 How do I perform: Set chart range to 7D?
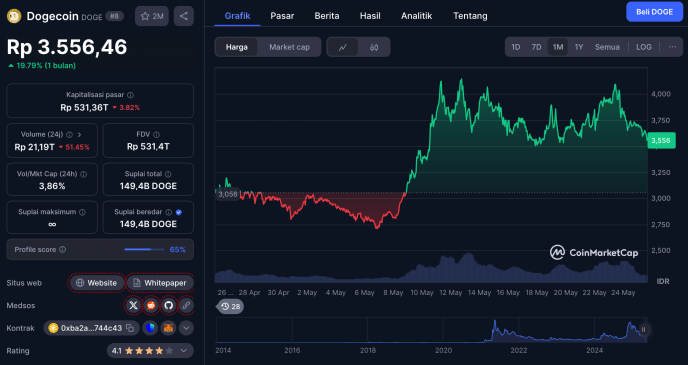coord(536,47)
